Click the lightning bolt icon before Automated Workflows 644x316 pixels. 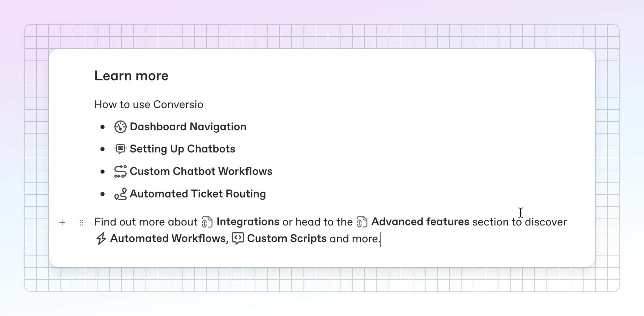101,239
